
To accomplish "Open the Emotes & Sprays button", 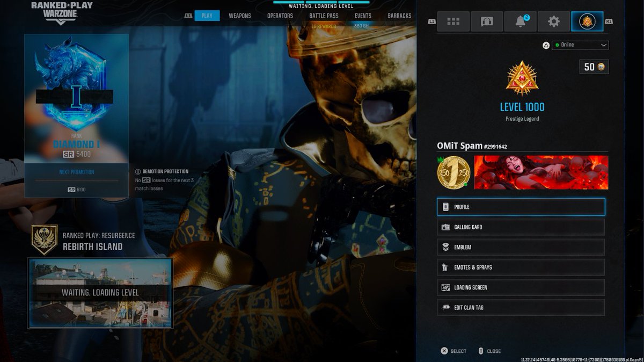I will pos(521,267).
